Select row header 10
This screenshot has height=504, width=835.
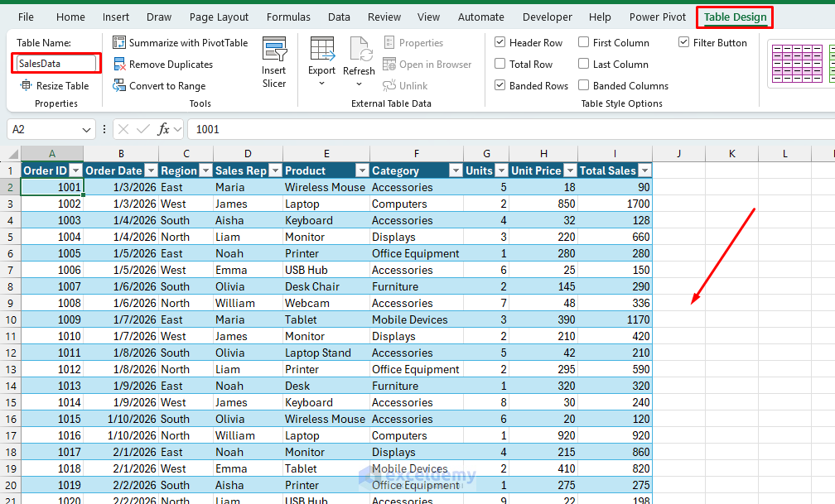[x=10, y=319]
